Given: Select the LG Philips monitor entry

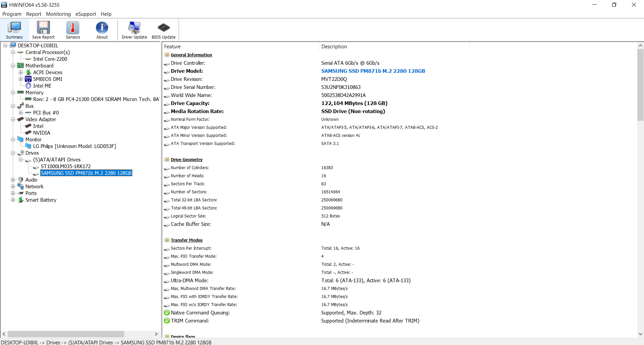Looking at the screenshot, I should pos(75,146).
